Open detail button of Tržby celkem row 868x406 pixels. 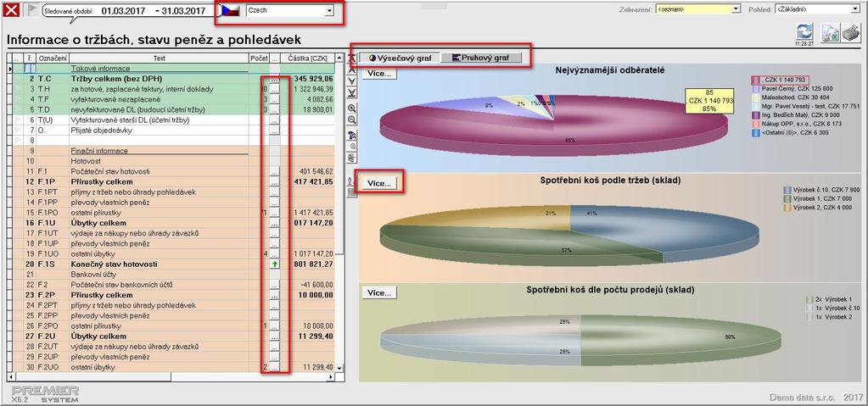(x=275, y=79)
